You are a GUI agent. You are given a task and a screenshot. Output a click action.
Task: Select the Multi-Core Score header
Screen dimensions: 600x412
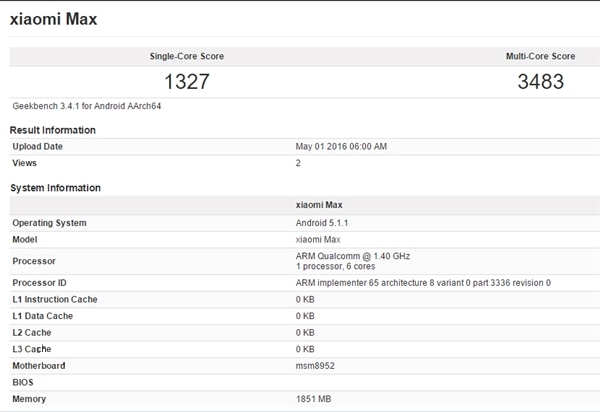[540, 56]
